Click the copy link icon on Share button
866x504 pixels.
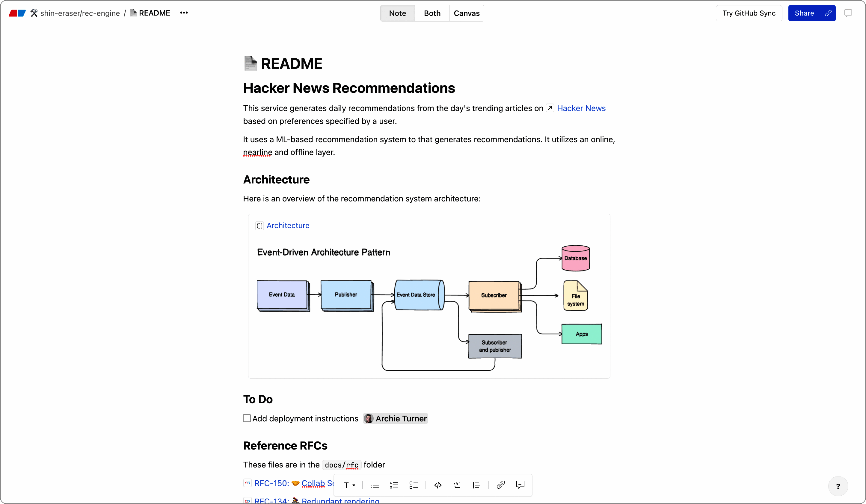[828, 13]
